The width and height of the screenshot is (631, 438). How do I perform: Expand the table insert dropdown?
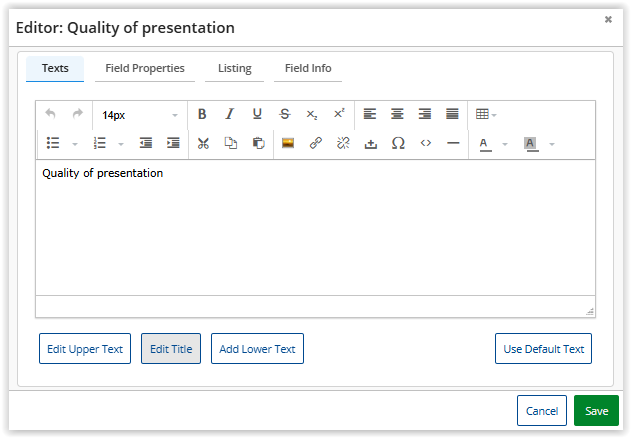coord(494,115)
